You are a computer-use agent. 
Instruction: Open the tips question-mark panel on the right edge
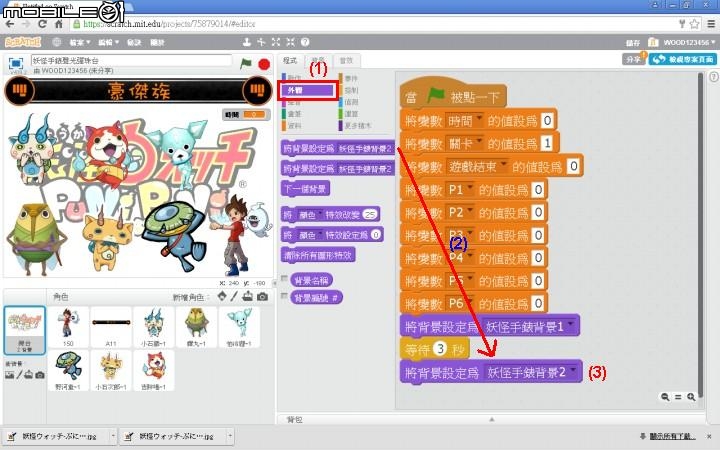click(714, 77)
